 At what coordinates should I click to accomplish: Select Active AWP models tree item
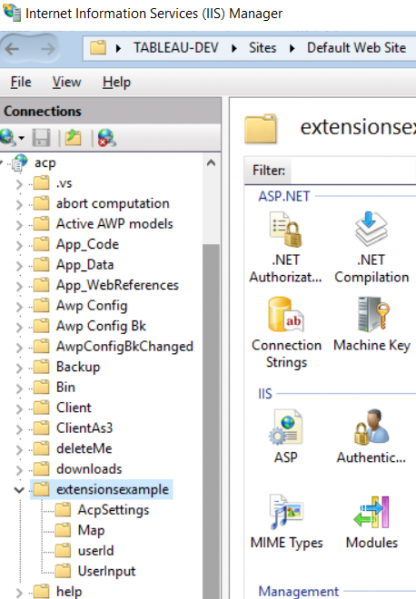pyautogui.click(x=115, y=224)
